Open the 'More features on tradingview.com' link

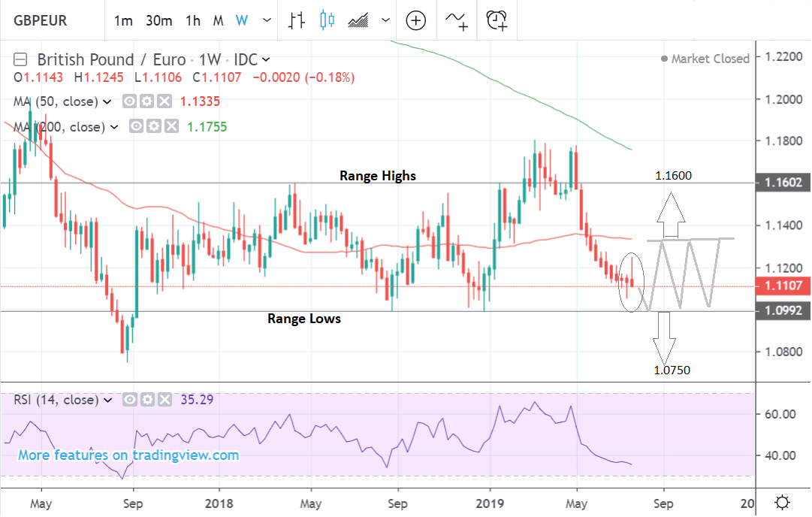(x=128, y=455)
